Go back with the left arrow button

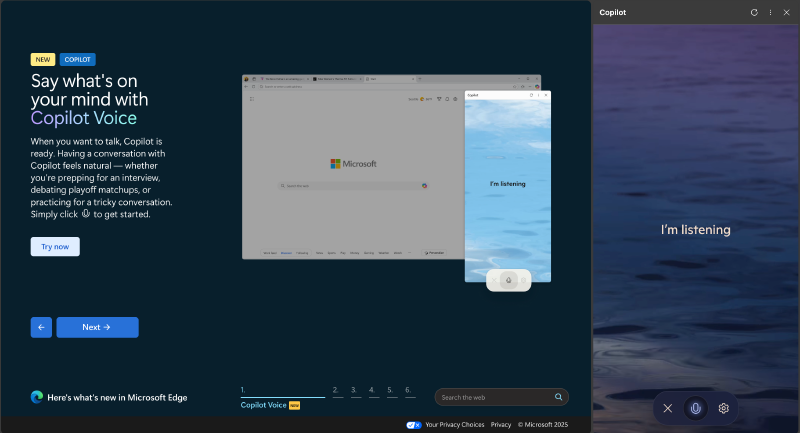[41, 327]
